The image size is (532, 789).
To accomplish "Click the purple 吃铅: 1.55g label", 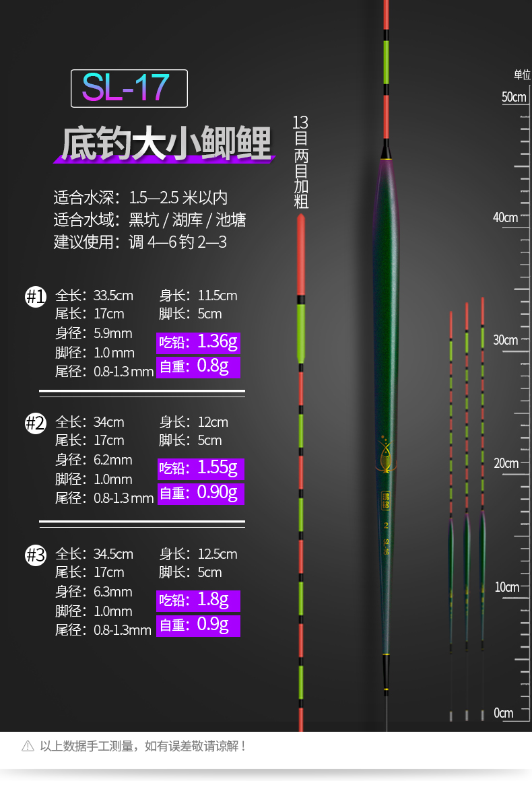I will (x=201, y=469).
